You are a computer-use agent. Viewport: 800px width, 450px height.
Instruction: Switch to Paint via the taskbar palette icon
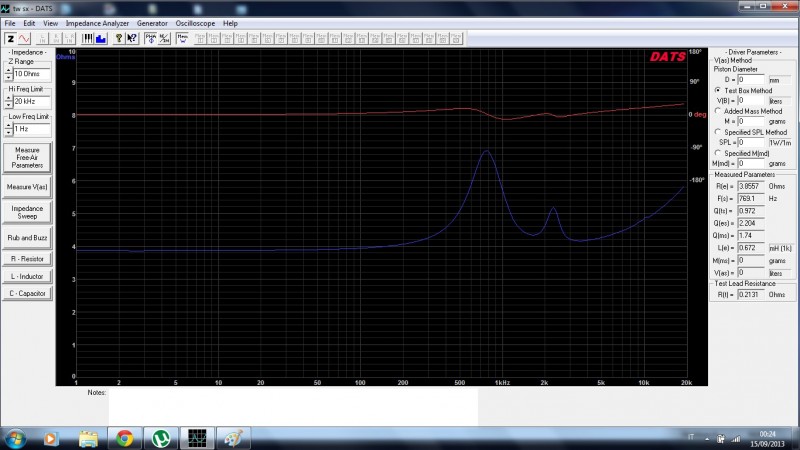tap(234, 438)
